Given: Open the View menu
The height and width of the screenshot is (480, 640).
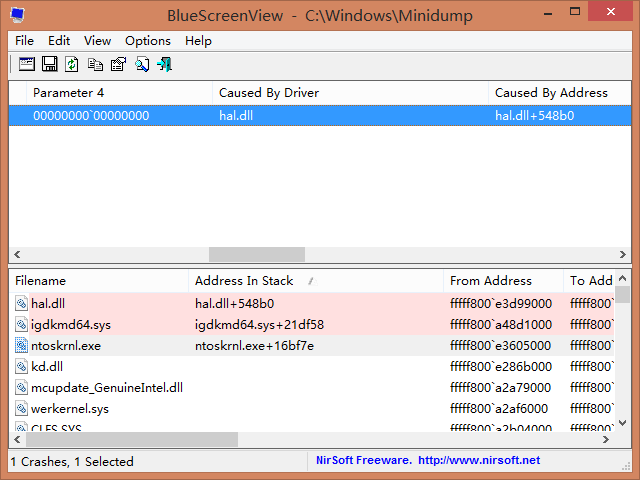Looking at the screenshot, I should click(97, 41).
